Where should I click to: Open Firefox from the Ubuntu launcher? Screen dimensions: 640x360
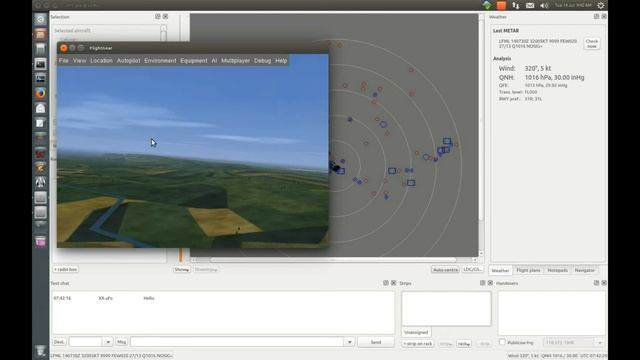click(x=40, y=93)
